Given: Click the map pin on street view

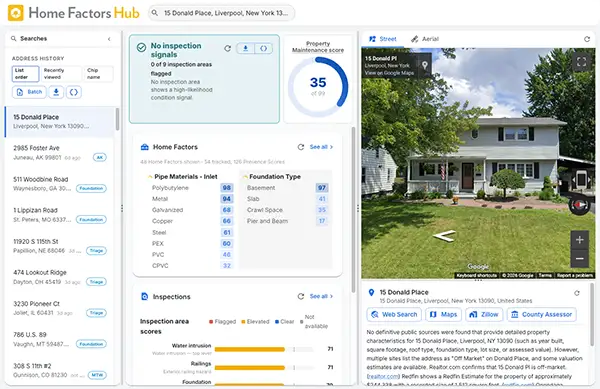Looking at the screenshot, I should coord(425,65).
